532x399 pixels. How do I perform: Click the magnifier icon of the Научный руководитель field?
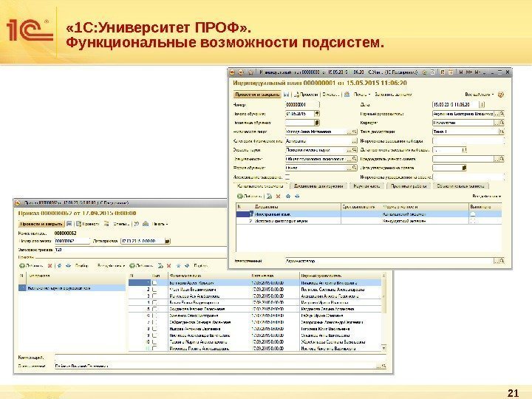click(x=502, y=114)
